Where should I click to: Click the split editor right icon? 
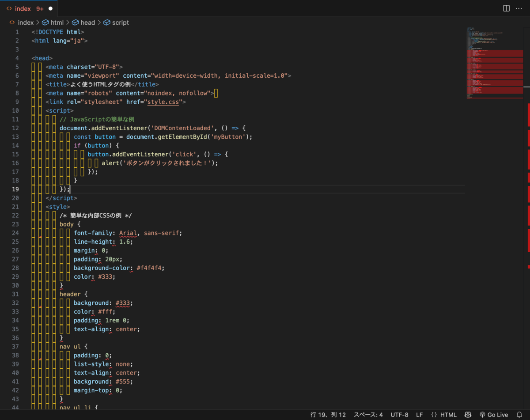[x=506, y=8]
